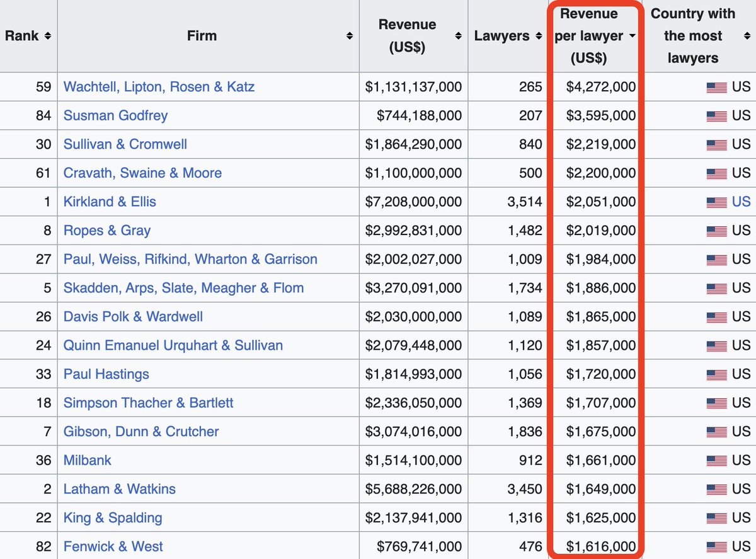Screen dimensions: 756x559
Task: Select revenue cell $5,688,226,000
Action: [413, 489]
